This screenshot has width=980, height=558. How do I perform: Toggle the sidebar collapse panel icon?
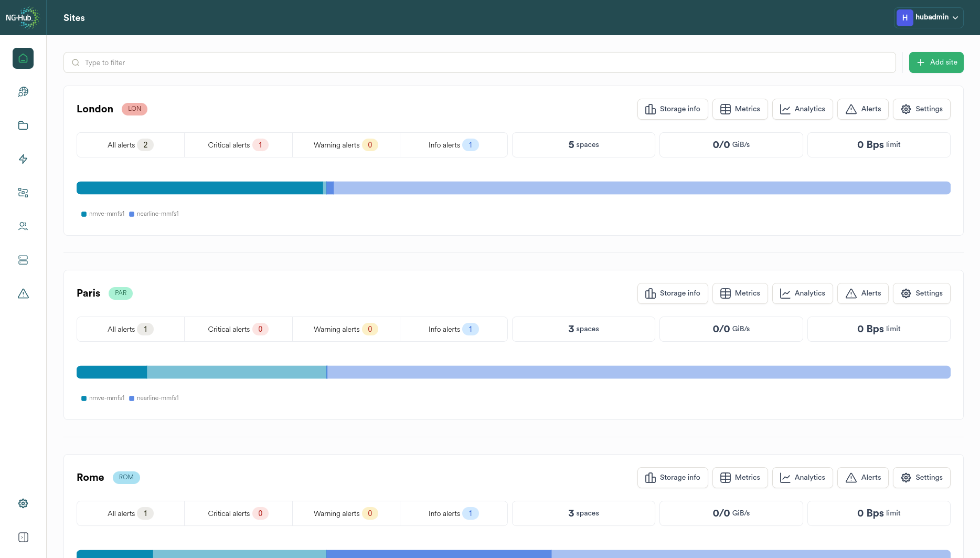(23, 537)
